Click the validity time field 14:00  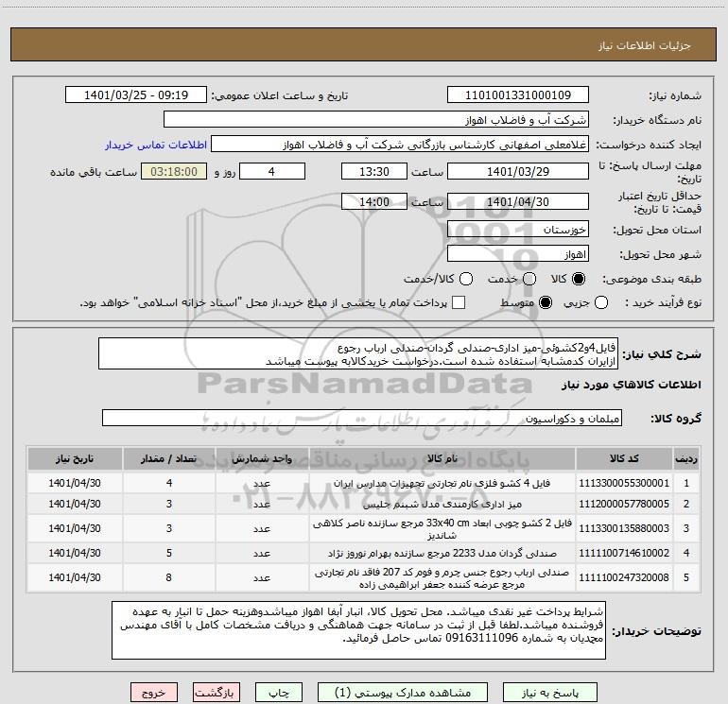point(374,201)
